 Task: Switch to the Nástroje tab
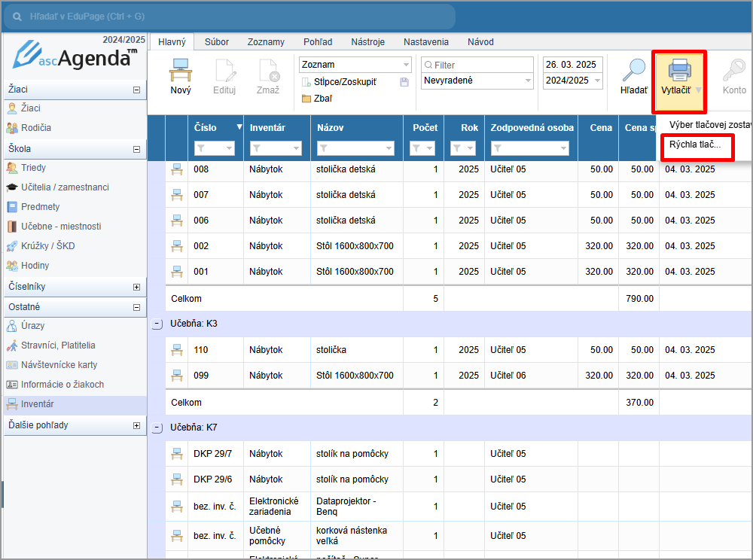click(x=367, y=42)
